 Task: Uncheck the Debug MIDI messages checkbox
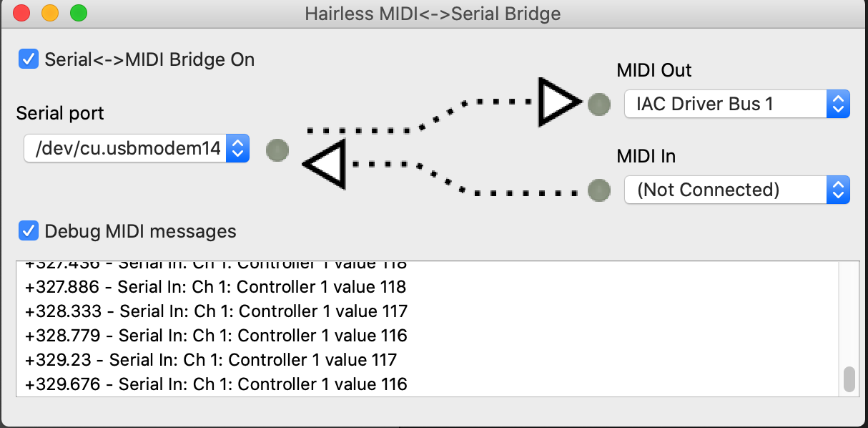click(29, 230)
